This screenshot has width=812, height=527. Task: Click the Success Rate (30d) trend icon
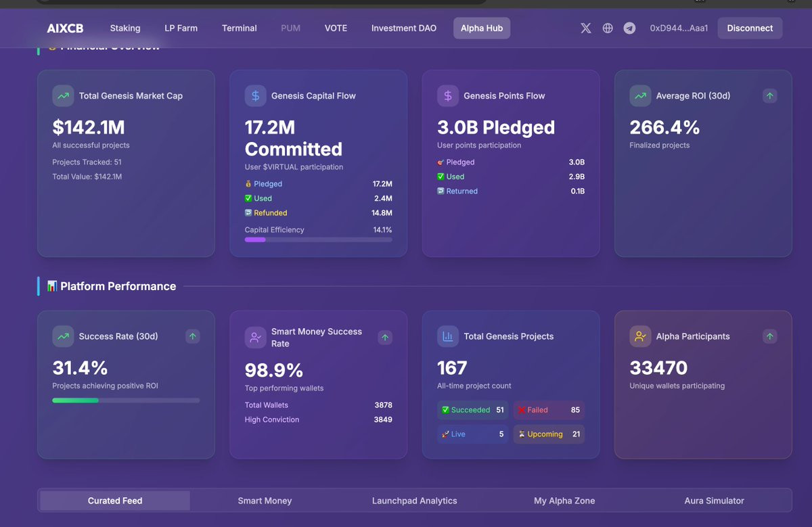point(63,336)
